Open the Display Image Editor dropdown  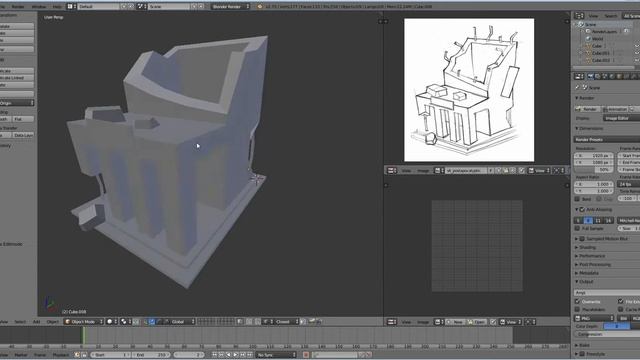[x=621, y=118]
